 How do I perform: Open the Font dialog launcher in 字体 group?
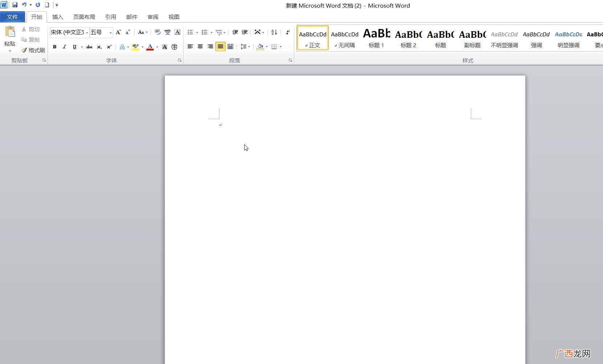tap(179, 60)
